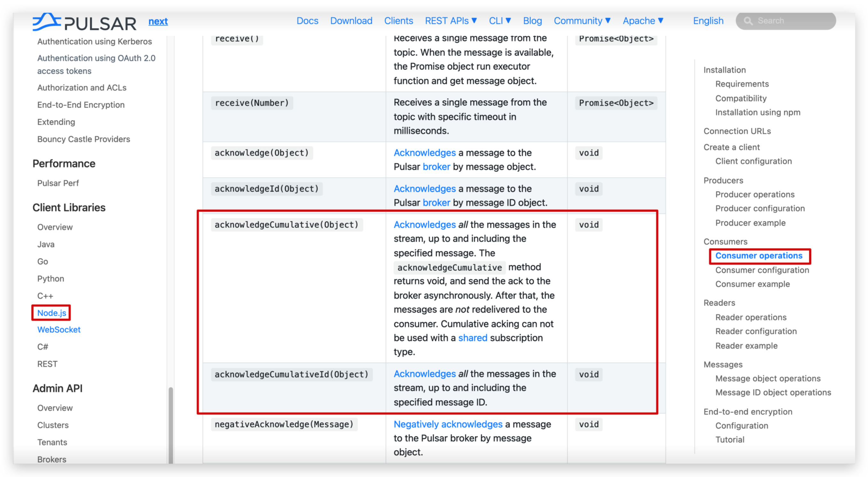Follow the 'Negatively acknowledges' link
Viewport: 868px width, 477px height.
tap(448, 424)
